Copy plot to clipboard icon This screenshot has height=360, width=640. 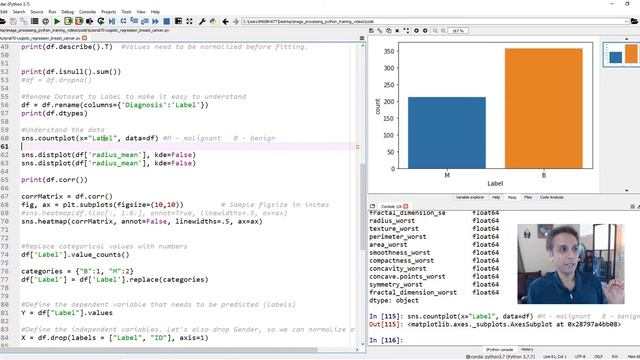click(389, 31)
